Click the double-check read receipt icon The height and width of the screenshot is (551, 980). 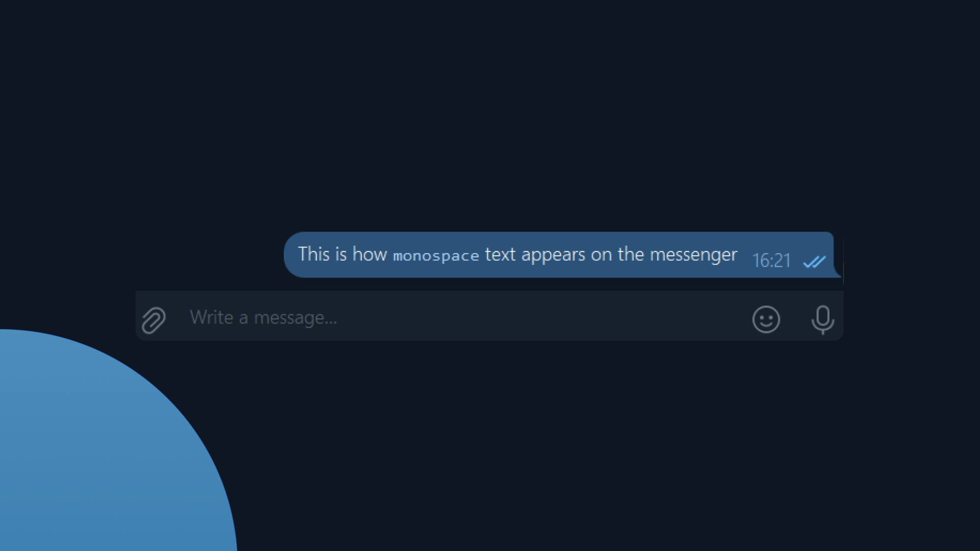tap(814, 262)
